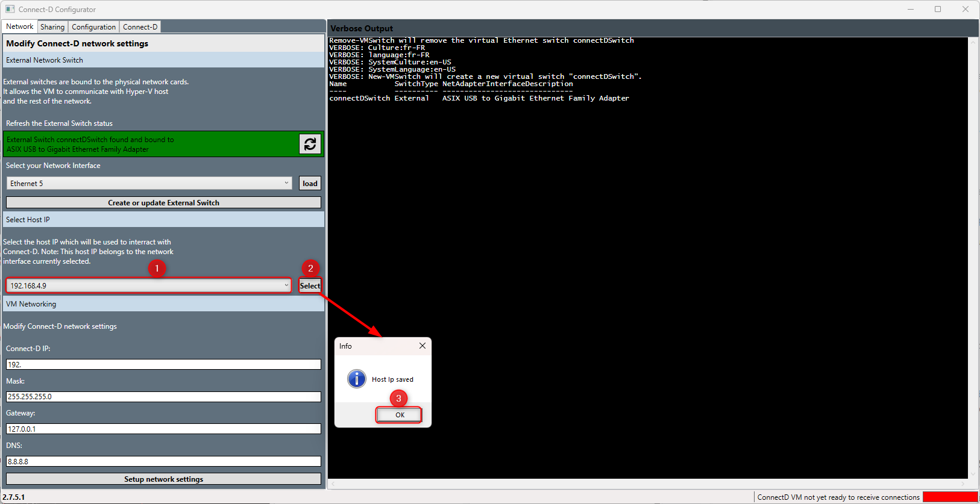Focus the Connect-D IP input field
Viewport: 980px width, 504px height.
[163, 364]
